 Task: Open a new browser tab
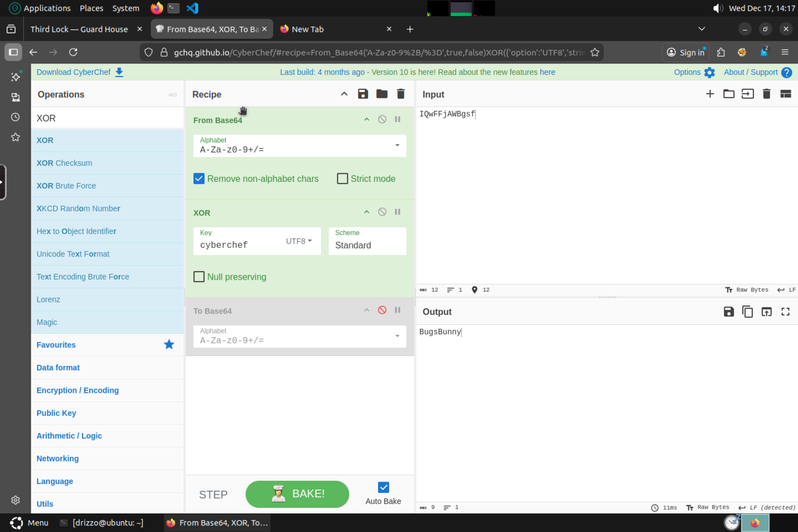[410, 29]
